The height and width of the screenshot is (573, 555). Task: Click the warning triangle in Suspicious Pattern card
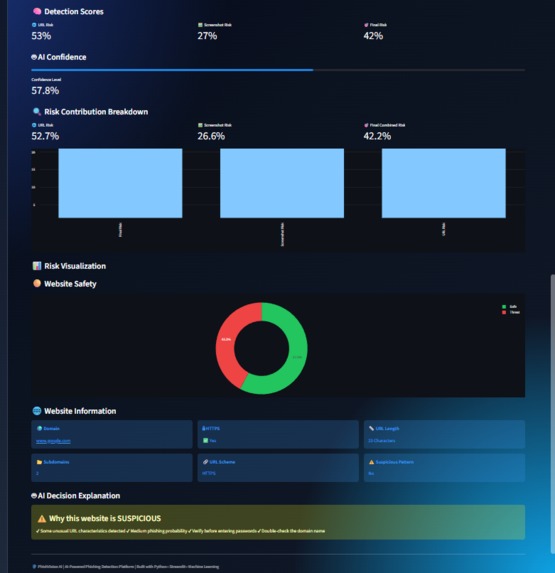click(371, 462)
